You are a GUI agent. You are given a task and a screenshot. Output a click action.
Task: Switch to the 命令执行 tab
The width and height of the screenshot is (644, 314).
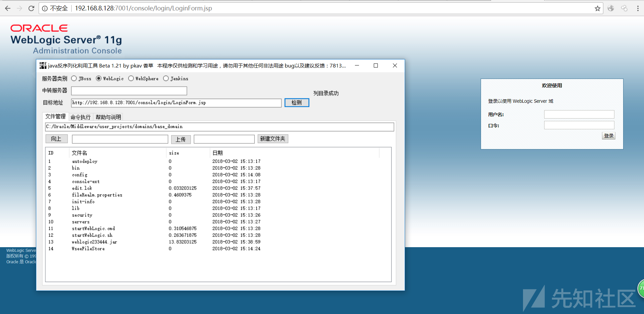81,117
